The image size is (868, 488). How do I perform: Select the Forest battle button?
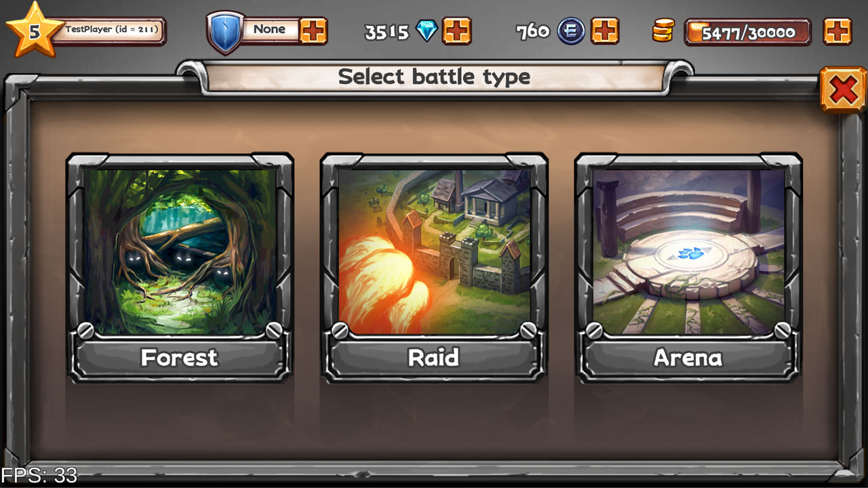point(180,358)
